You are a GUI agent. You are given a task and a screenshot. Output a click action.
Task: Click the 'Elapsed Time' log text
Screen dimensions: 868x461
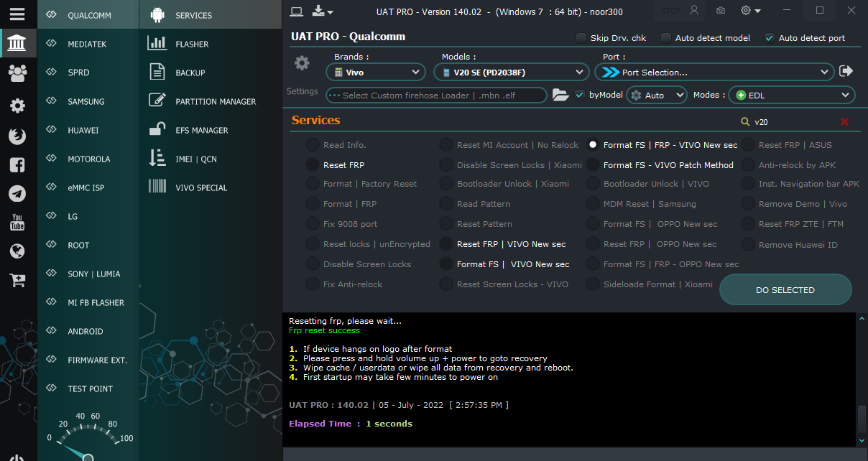(x=320, y=424)
